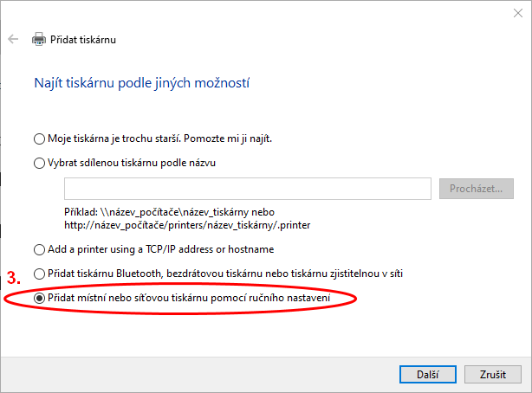
Task: Click the back arrow in the wizard header
Action: pyautogui.click(x=13, y=40)
